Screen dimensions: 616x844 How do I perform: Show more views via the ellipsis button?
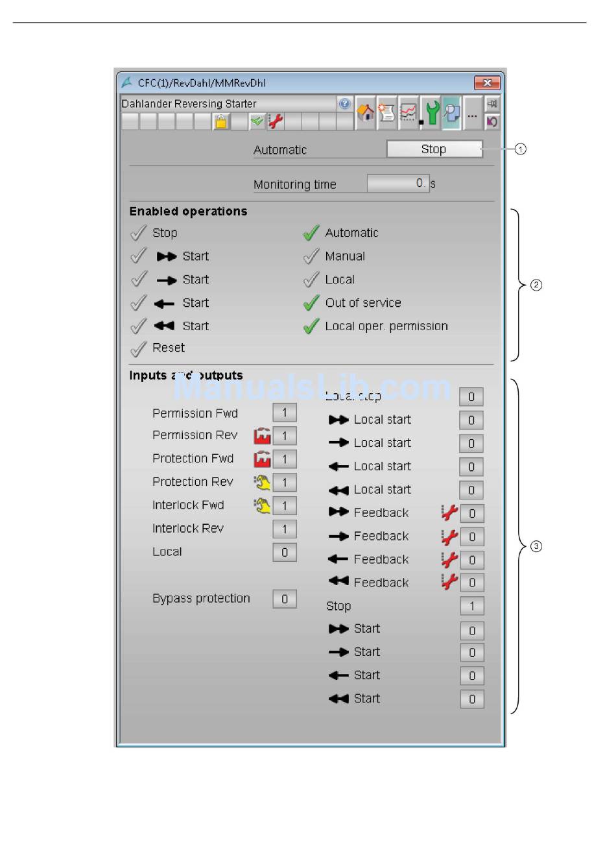[x=472, y=113]
